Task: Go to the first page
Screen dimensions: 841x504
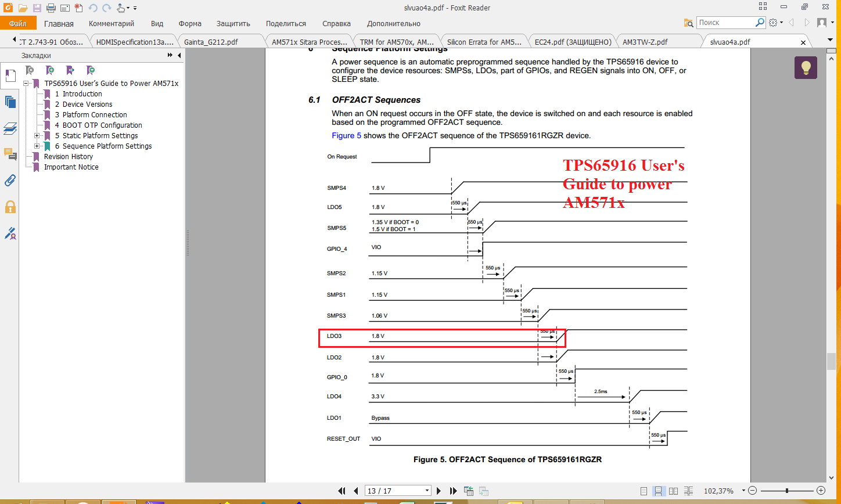Action: (x=342, y=491)
